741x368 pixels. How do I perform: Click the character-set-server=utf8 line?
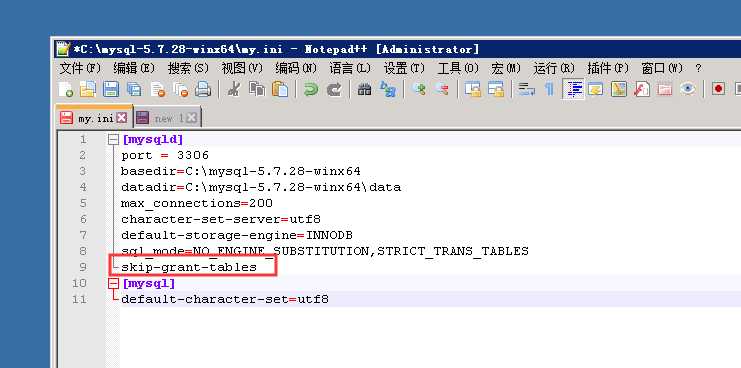pos(221,219)
